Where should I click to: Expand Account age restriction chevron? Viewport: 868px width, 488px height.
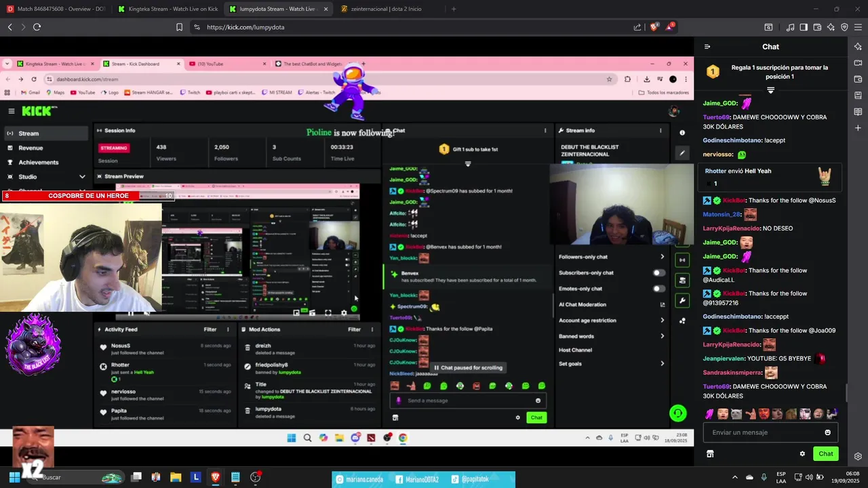coord(663,321)
